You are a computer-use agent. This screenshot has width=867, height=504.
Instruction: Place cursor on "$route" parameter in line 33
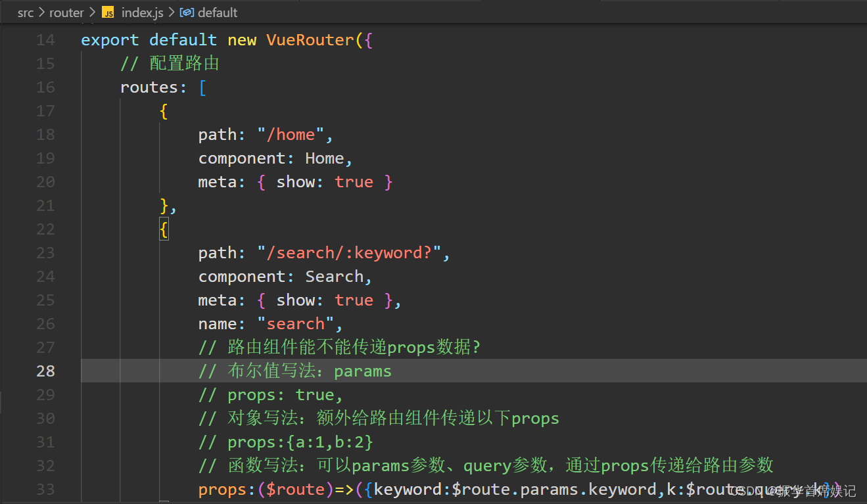(x=295, y=490)
